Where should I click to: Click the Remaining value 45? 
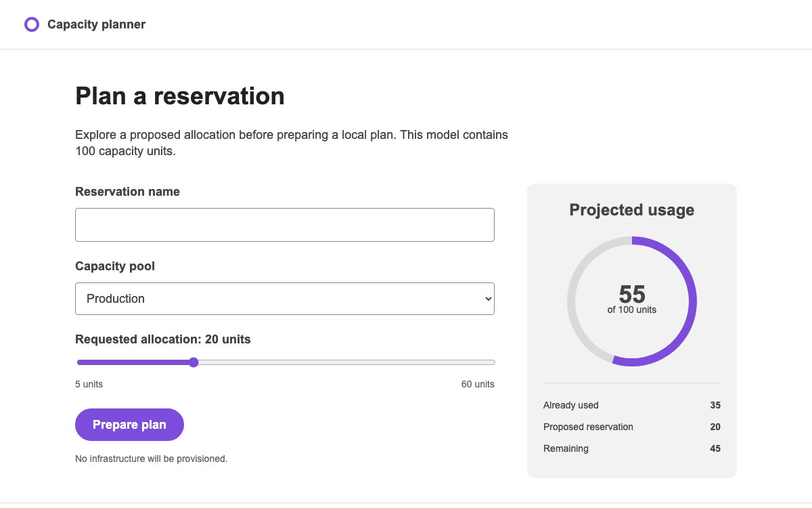point(715,448)
